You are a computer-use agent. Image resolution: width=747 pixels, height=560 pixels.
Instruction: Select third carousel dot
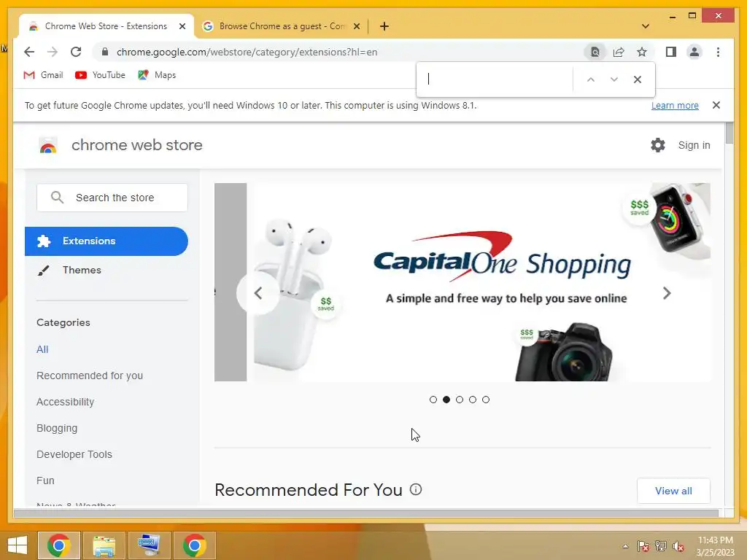click(460, 400)
